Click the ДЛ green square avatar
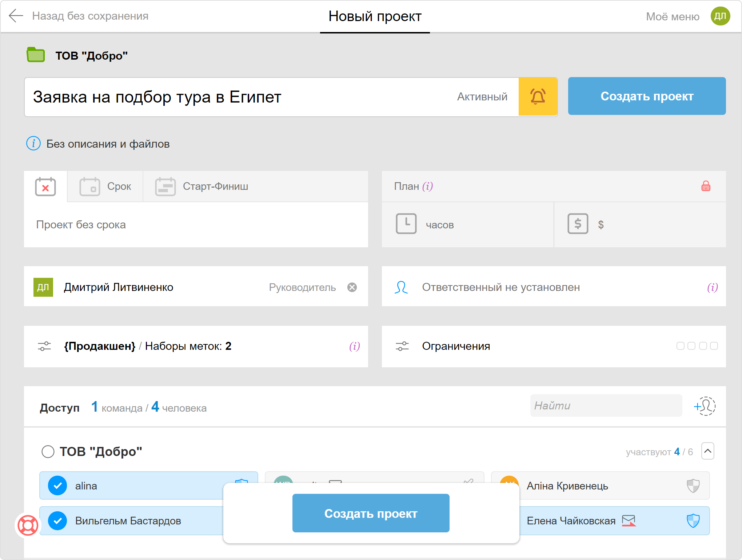This screenshot has width=742, height=560. (43, 287)
